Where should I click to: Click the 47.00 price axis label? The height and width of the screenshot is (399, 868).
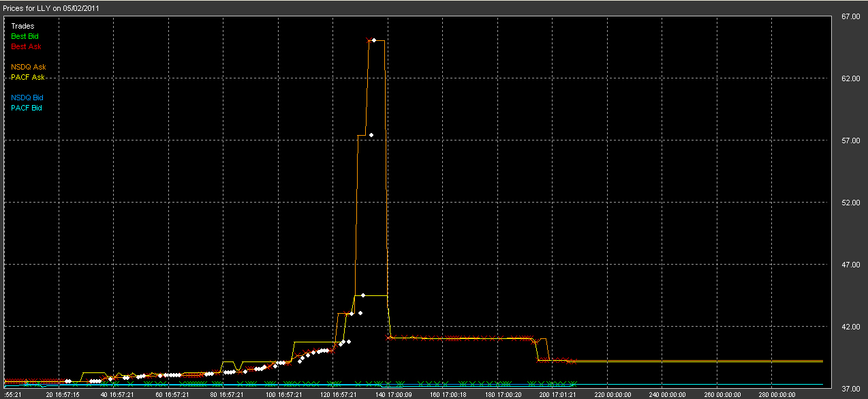[x=850, y=265]
